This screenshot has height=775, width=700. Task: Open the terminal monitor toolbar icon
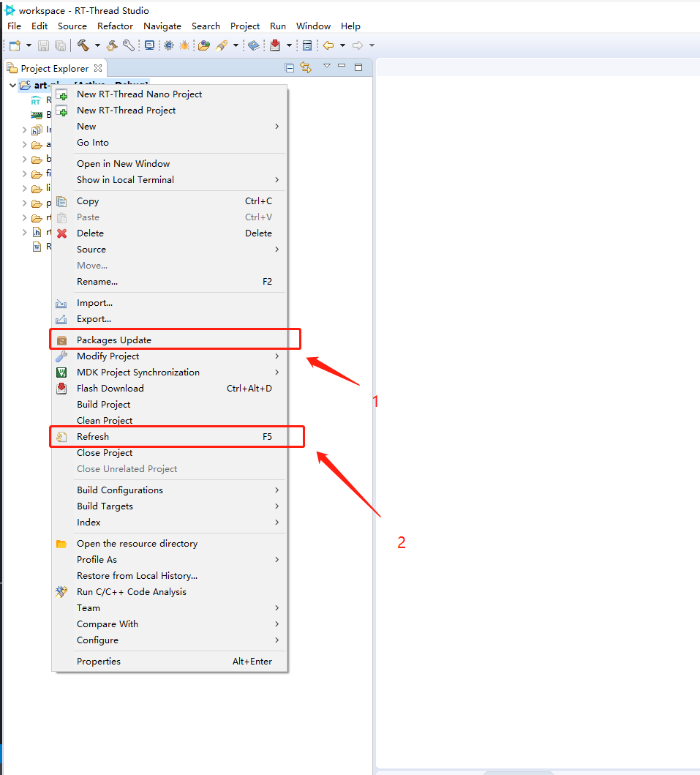tap(149, 45)
